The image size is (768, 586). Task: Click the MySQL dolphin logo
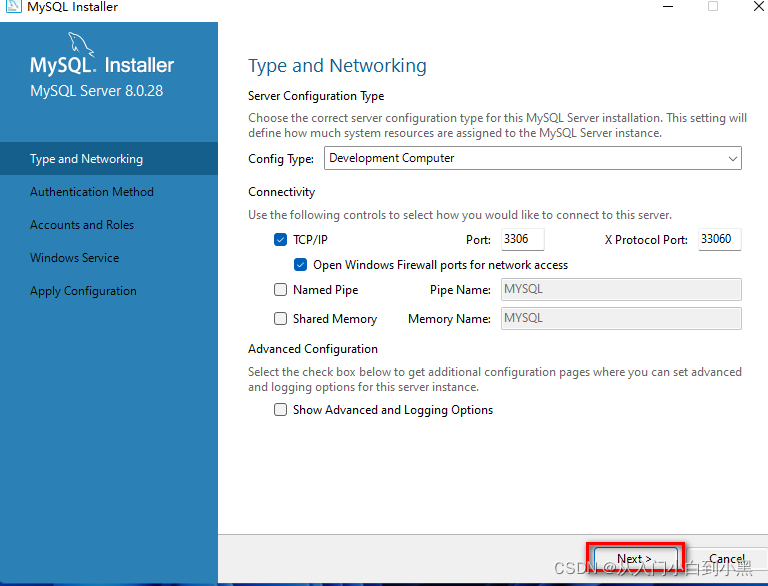pyautogui.click(x=80, y=44)
